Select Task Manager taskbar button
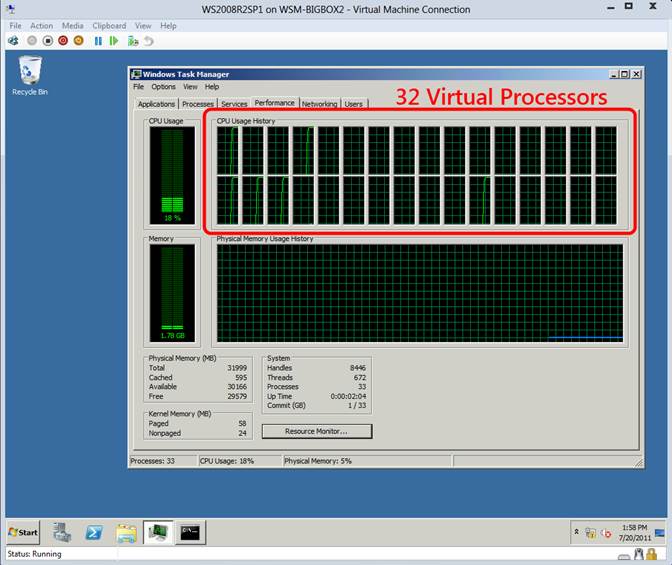 click(158, 532)
